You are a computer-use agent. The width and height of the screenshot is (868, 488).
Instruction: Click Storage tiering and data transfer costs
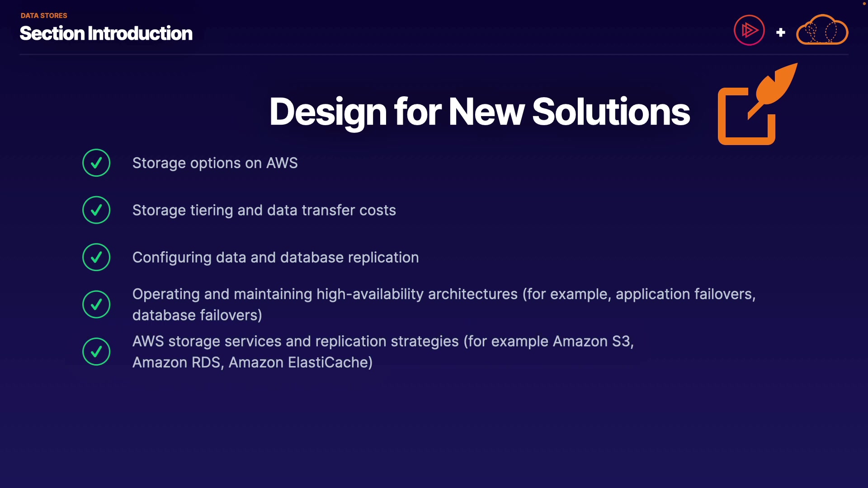pos(264,210)
